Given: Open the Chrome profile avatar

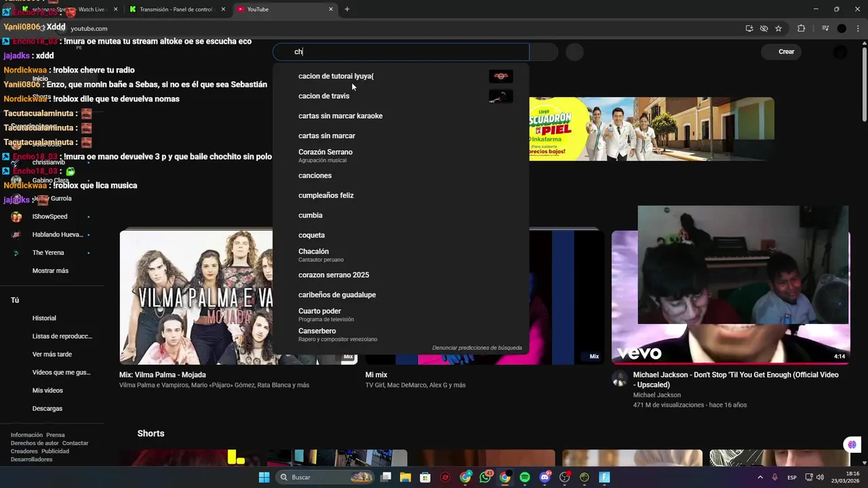Looking at the screenshot, I should pos(842,28).
